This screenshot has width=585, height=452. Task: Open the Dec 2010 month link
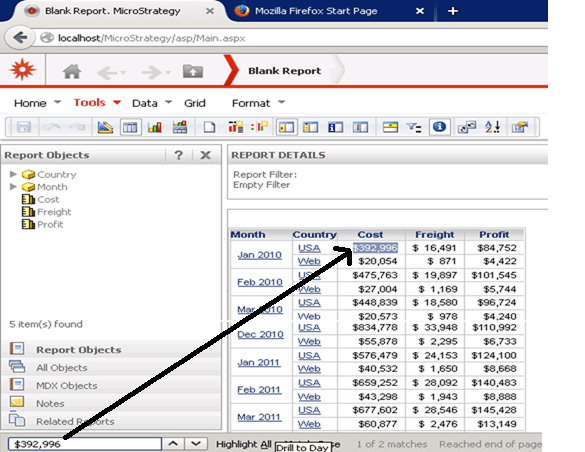click(260, 334)
